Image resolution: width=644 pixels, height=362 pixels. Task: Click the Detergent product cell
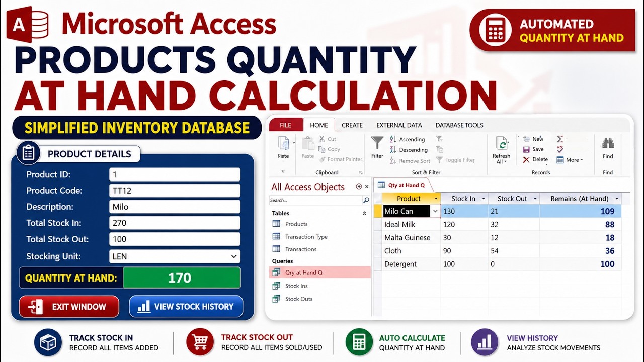[411, 264]
